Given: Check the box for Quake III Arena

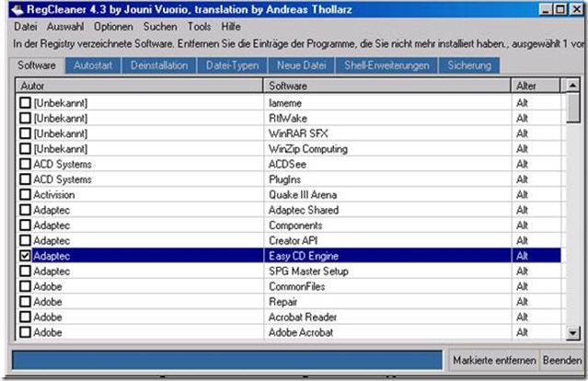Looking at the screenshot, I should tap(25, 194).
